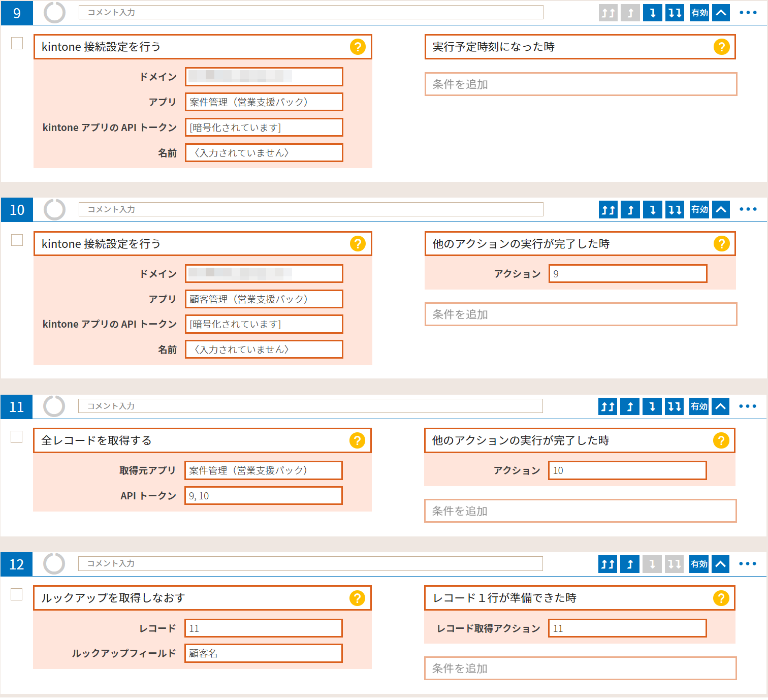Select the condition 実行予定時刻になった時
768x700 pixels.
tap(580, 47)
